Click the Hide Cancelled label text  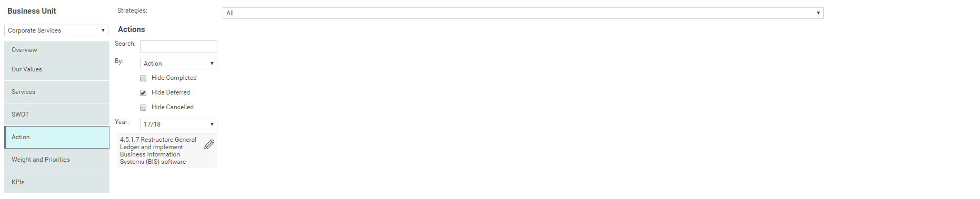(x=173, y=107)
